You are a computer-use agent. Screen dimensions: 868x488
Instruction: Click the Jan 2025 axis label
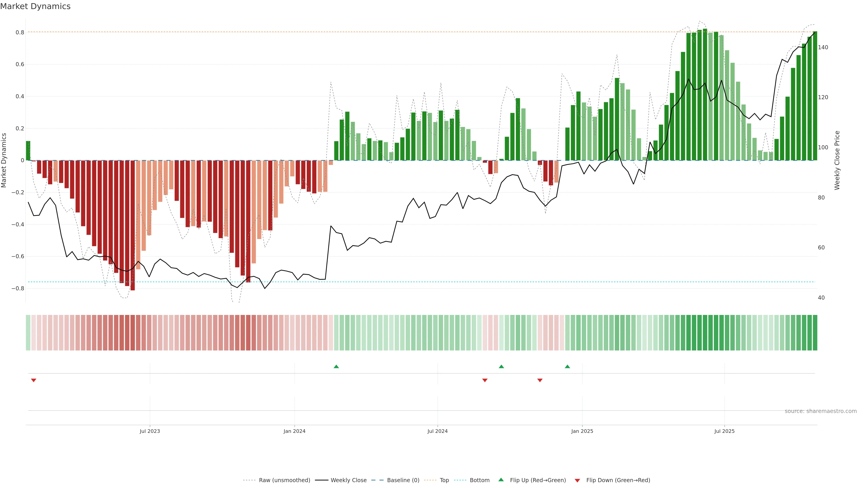(582, 431)
